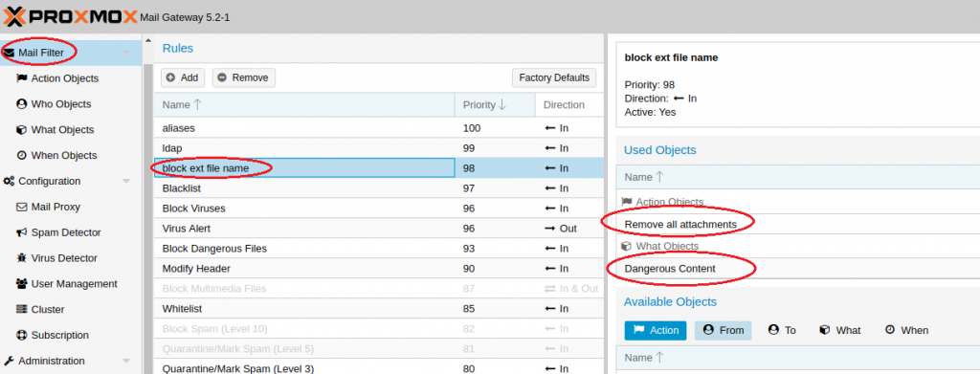
Task: Open What Objects in sidebar
Action: tap(62, 130)
